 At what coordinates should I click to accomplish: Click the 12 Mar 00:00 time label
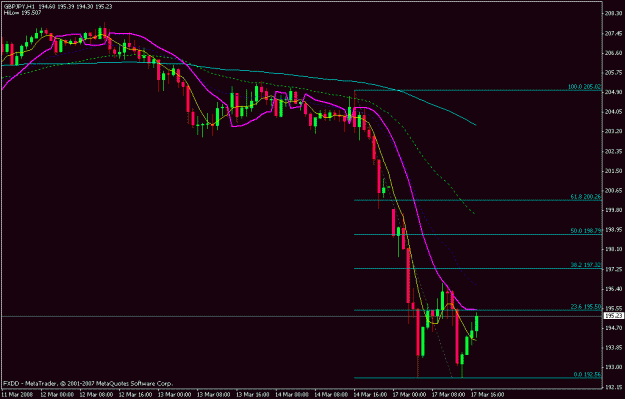[57, 395]
